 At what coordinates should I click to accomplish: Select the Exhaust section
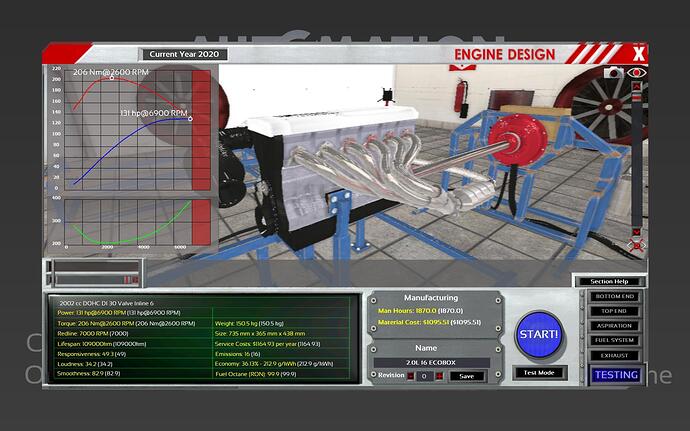pyautogui.click(x=614, y=355)
